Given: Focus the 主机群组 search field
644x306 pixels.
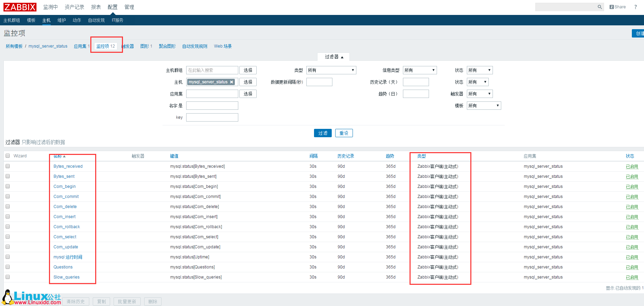Looking at the screenshot, I should (x=212, y=70).
